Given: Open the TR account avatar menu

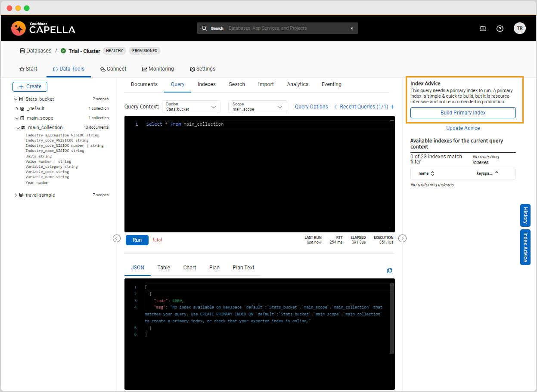Looking at the screenshot, I should [x=520, y=28].
